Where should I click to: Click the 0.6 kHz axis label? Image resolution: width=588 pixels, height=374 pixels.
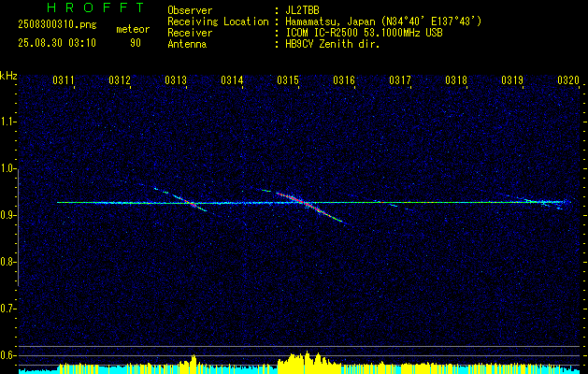point(8,355)
